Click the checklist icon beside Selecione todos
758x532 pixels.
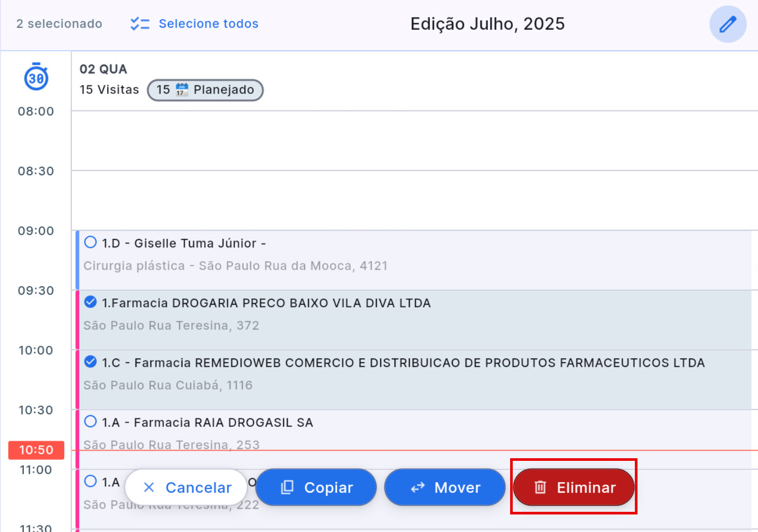tap(140, 24)
